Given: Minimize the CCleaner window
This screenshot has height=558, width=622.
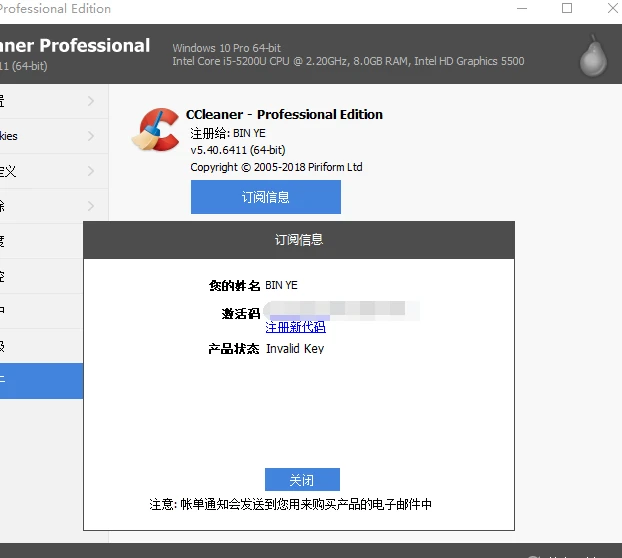Looking at the screenshot, I should click(x=522, y=8).
